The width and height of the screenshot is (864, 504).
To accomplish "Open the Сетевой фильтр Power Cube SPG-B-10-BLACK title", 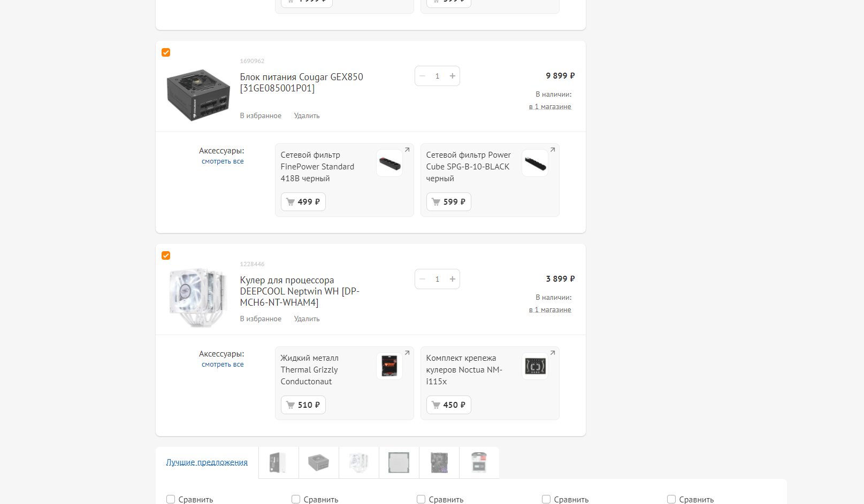I will click(469, 167).
